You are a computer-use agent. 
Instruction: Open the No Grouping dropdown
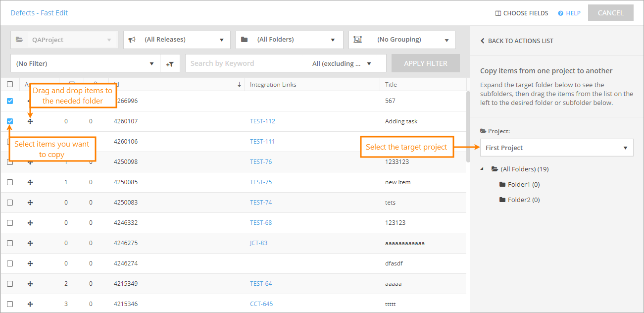tap(402, 40)
